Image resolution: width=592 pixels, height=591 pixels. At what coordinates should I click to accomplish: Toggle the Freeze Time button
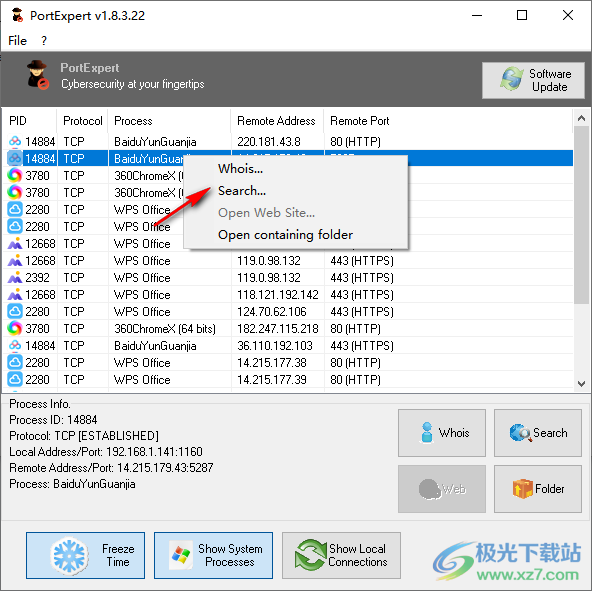point(85,555)
